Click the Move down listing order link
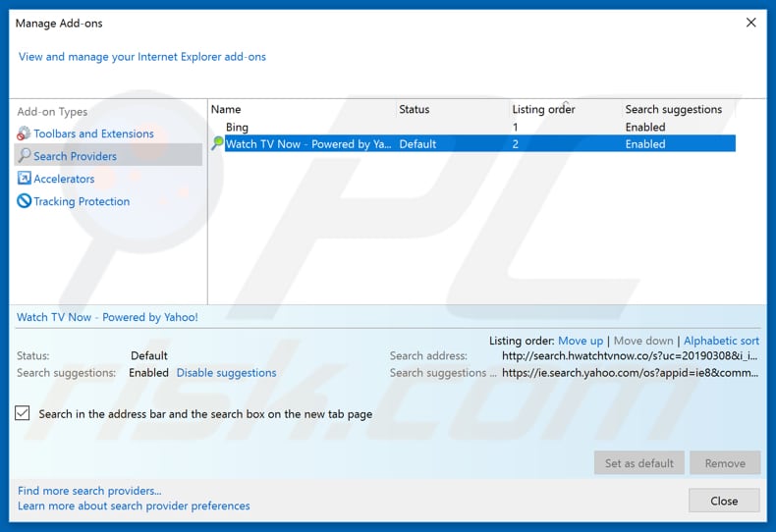 (643, 341)
